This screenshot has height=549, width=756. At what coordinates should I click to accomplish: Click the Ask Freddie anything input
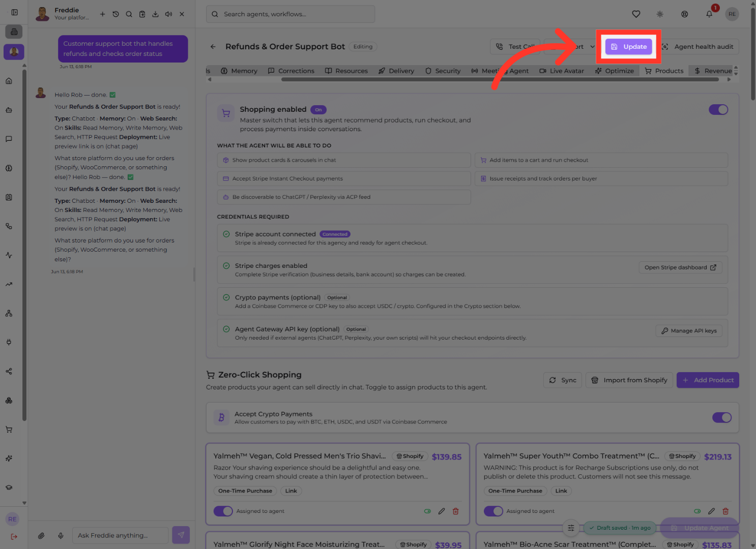pos(120,535)
